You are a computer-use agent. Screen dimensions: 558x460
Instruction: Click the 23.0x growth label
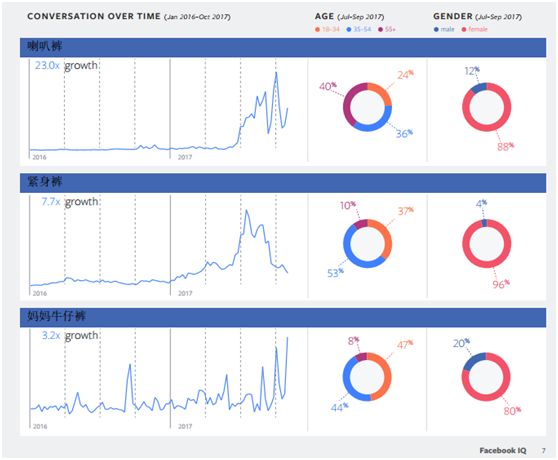point(66,65)
